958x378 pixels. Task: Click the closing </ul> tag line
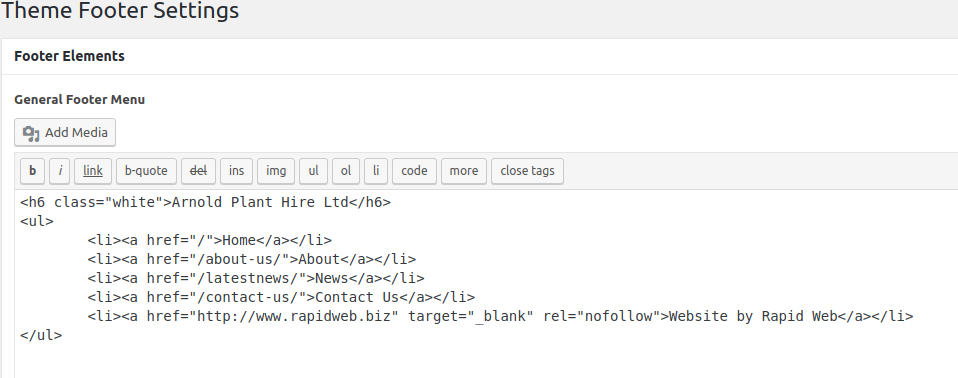point(41,335)
